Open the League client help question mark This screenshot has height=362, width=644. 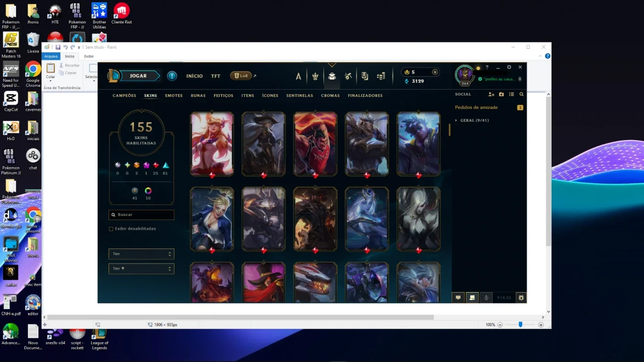(x=487, y=68)
